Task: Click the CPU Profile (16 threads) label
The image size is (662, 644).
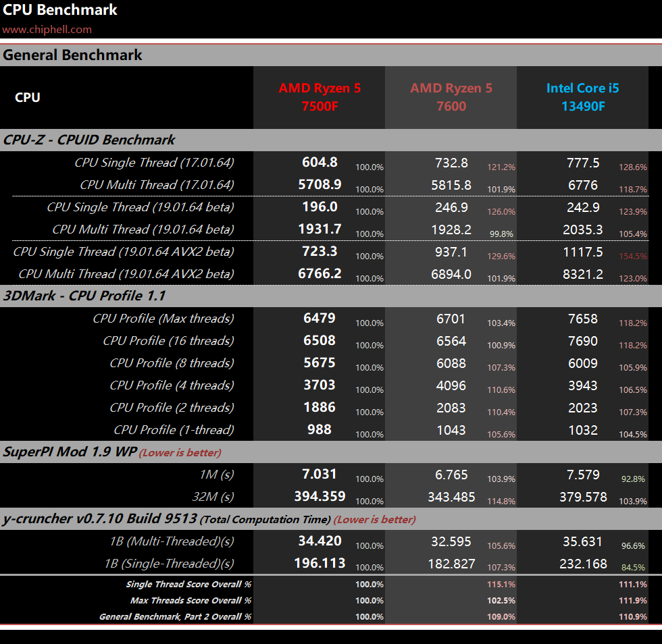Action: pyautogui.click(x=168, y=341)
